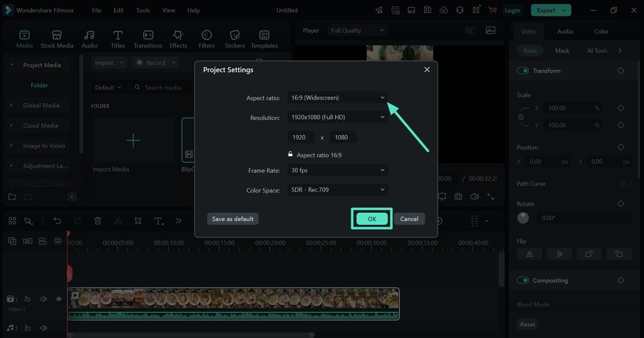This screenshot has height=338, width=644.
Task: Open the Import dropdown
Action: pyautogui.click(x=109, y=63)
